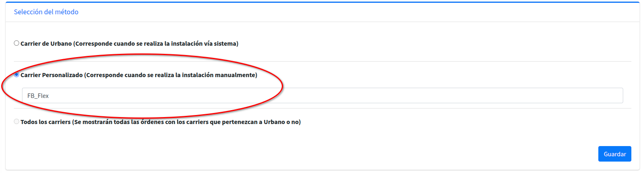Select the Carrier de Urbano radio button
This screenshot has width=644, height=173.
pyautogui.click(x=16, y=43)
